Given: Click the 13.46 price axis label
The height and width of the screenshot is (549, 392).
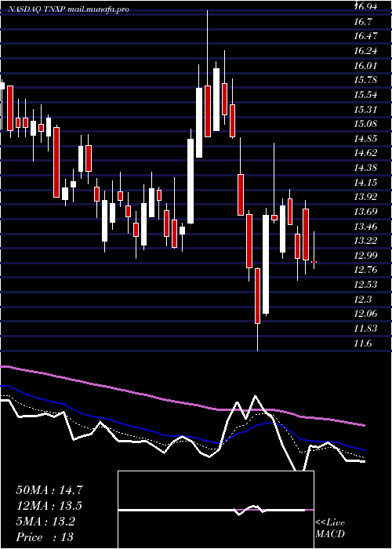Looking at the screenshot, I should click(x=366, y=226).
